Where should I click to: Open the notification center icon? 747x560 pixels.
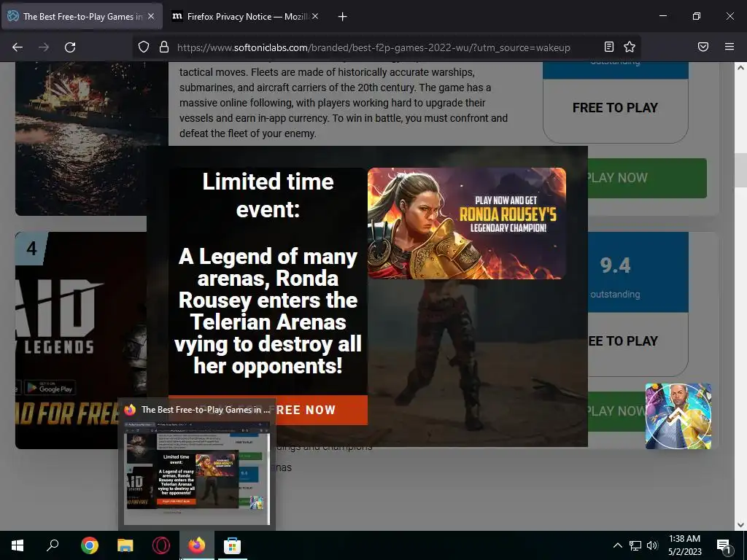pos(724,545)
